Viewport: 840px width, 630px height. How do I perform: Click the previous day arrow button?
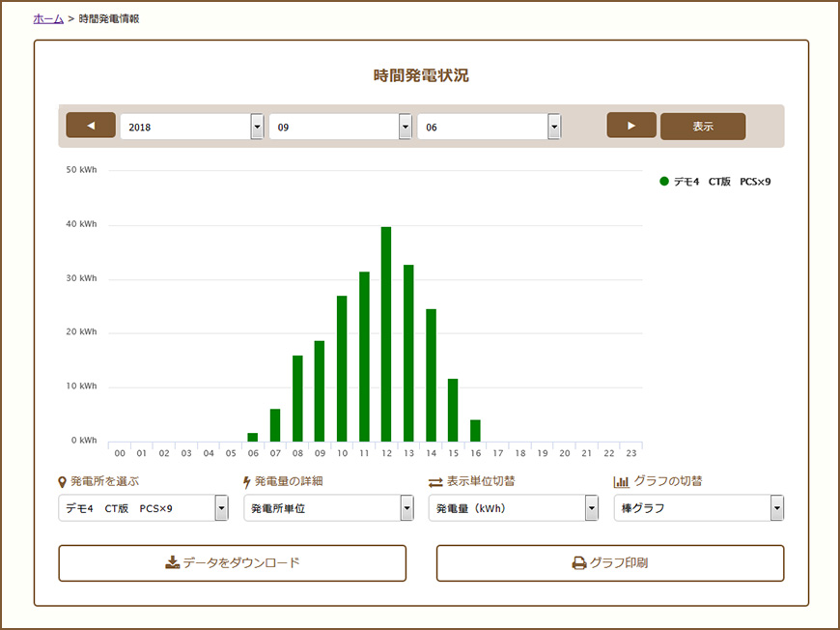[x=90, y=126]
